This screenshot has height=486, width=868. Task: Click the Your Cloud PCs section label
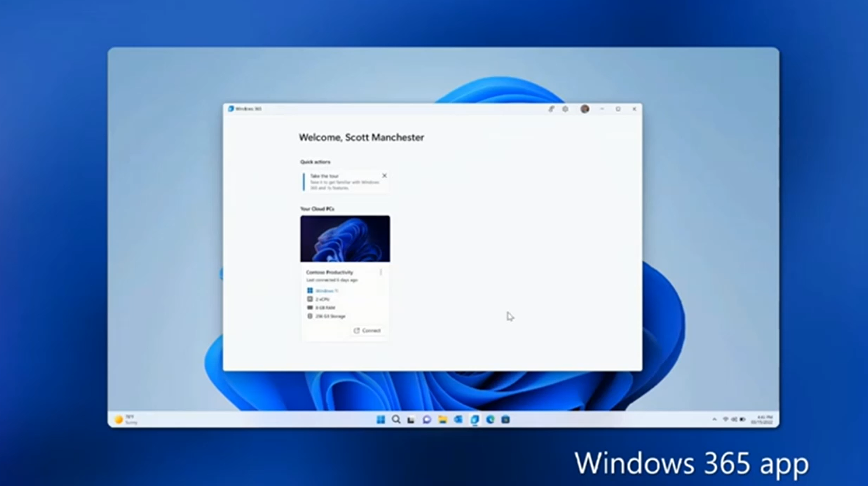(x=317, y=209)
